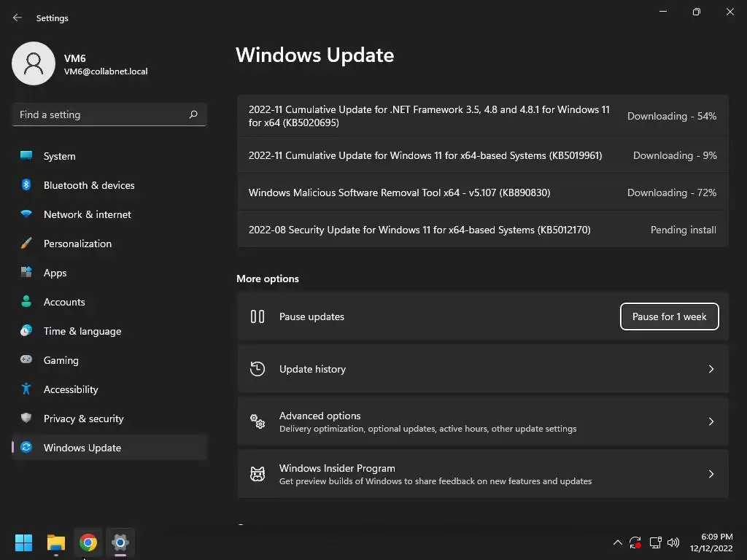Click the KB5019961 Cumulative Update entry
The width and height of the screenshot is (747, 560).
[x=483, y=155]
